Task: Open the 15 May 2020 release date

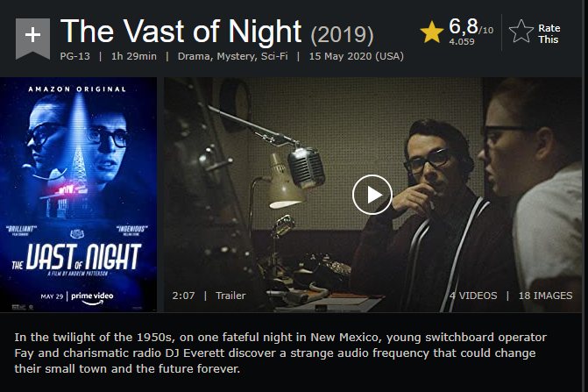Action: (x=356, y=56)
